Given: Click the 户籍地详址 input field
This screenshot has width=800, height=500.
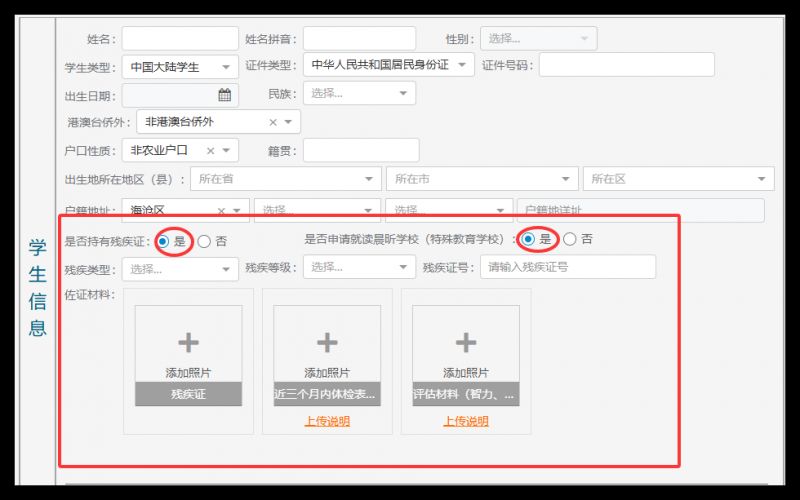Looking at the screenshot, I should (x=641, y=210).
